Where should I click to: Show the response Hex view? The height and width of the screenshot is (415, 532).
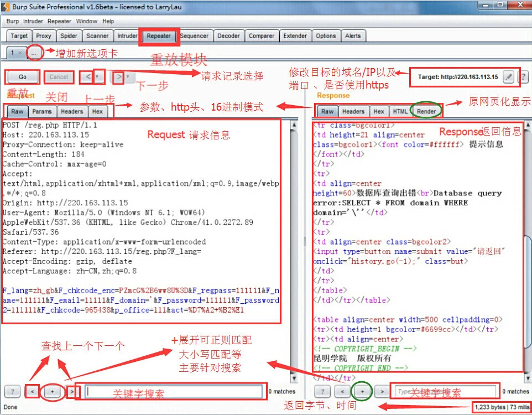379,111
